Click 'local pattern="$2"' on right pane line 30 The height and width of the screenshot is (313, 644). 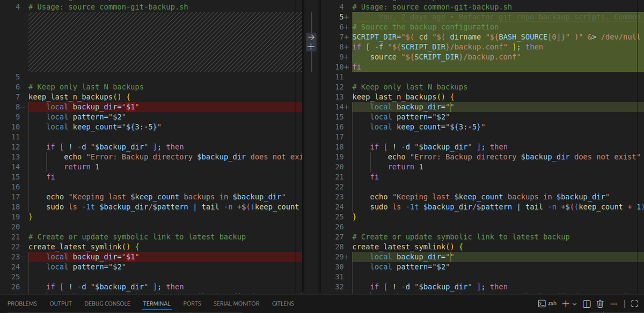[x=409, y=267]
